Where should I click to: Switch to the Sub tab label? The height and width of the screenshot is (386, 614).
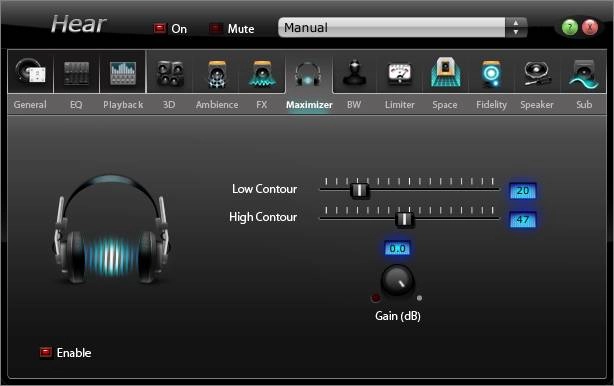[584, 105]
